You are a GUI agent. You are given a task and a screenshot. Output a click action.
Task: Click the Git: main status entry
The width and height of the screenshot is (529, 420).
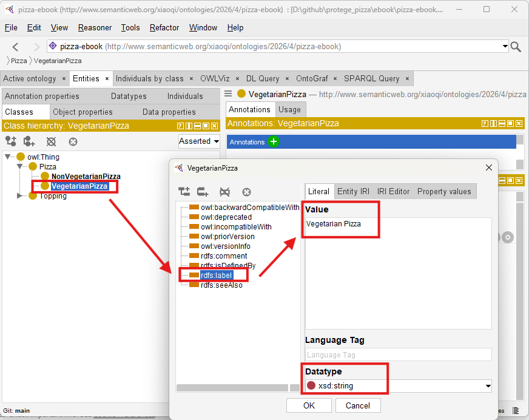pyautogui.click(x=16, y=410)
